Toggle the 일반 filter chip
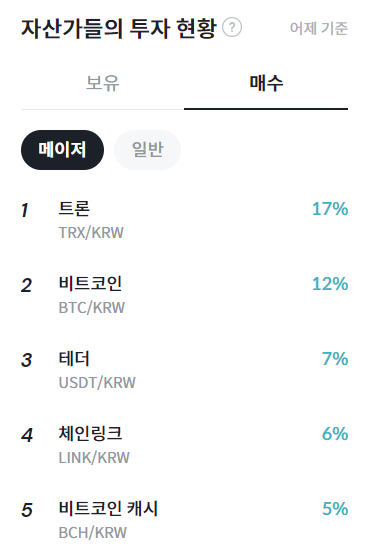379x559 pixels. [x=147, y=150]
